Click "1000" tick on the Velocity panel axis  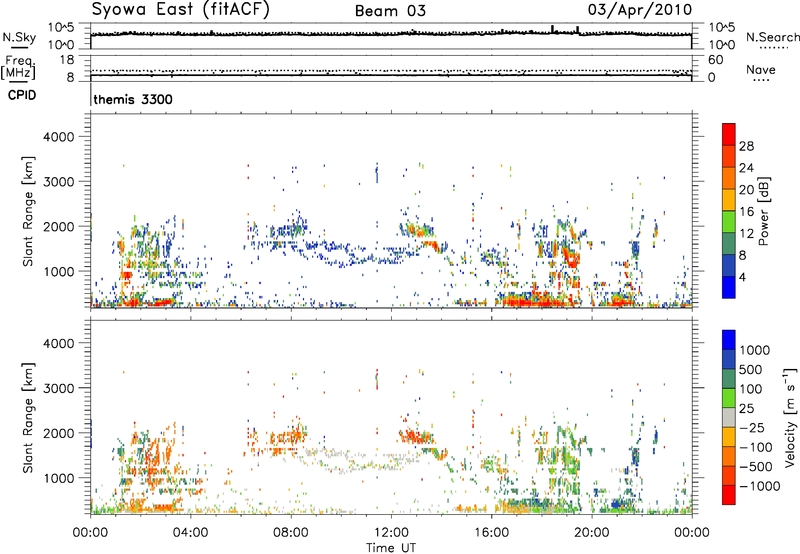[x=58, y=478]
